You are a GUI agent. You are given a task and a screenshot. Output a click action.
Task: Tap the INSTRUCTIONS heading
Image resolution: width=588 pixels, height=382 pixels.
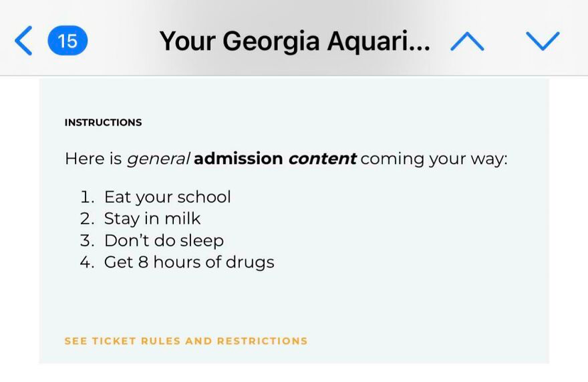(103, 122)
